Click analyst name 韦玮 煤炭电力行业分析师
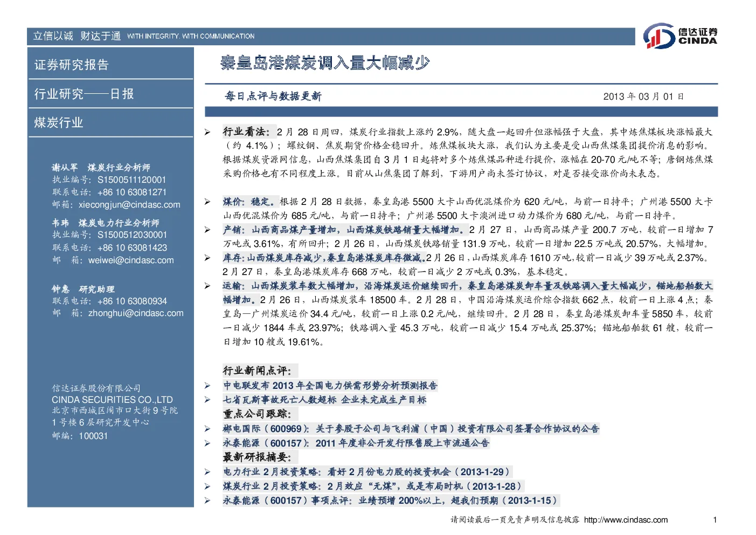756x535 pixels. pos(106,223)
